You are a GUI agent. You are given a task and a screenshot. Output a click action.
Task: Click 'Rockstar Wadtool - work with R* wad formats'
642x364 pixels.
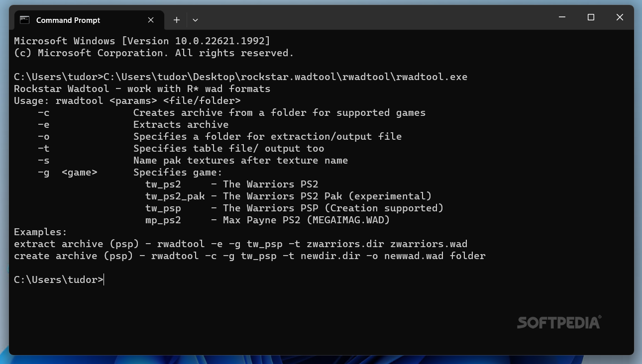142,89
